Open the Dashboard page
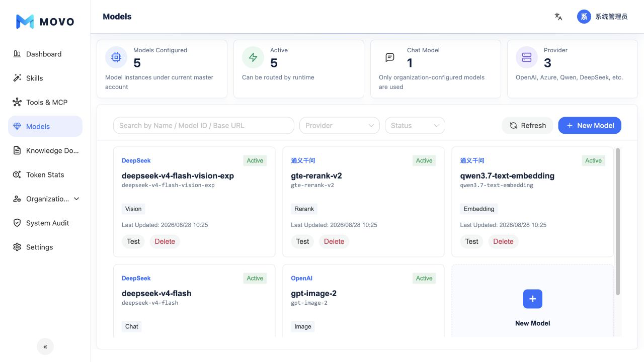The height and width of the screenshot is (362, 644). (x=45, y=54)
